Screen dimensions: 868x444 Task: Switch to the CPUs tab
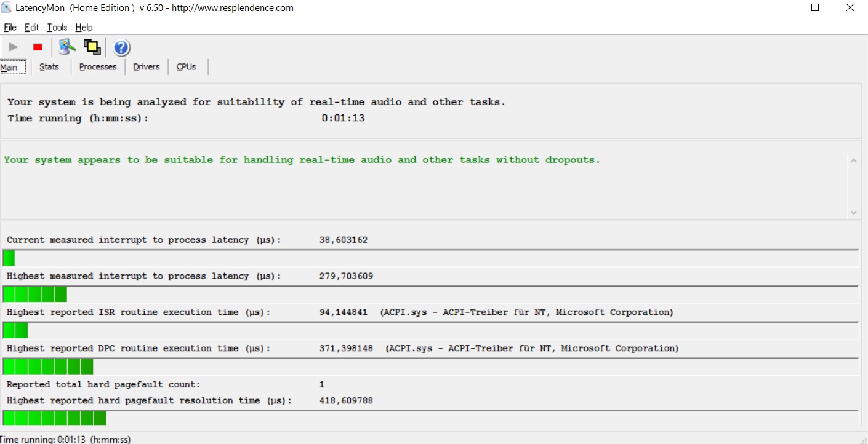(x=186, y=67)
